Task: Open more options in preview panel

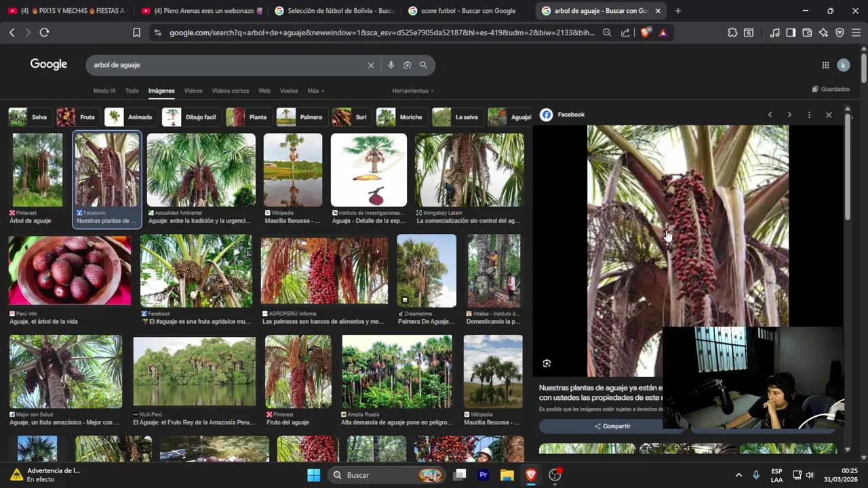Action: click(809, 115)
